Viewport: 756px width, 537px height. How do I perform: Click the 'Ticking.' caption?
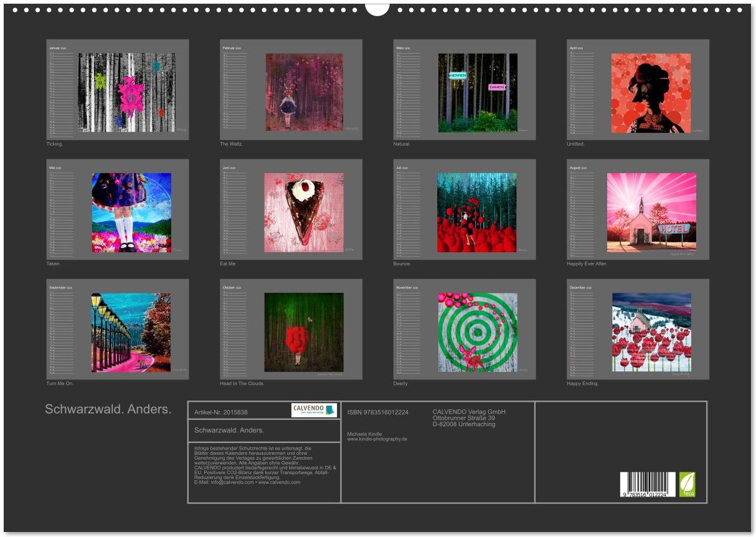tap(55, 144)
